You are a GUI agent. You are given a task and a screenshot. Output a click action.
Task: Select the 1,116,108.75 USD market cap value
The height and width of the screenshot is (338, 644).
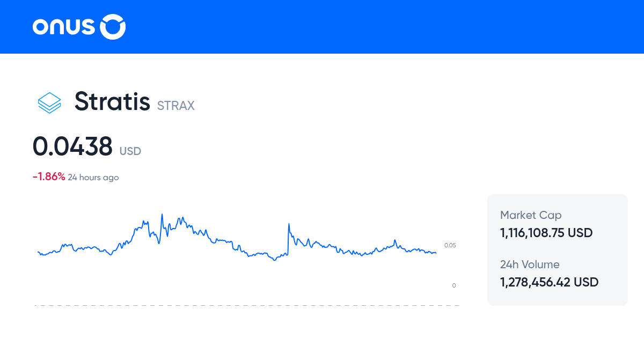(x=546, y=233)
